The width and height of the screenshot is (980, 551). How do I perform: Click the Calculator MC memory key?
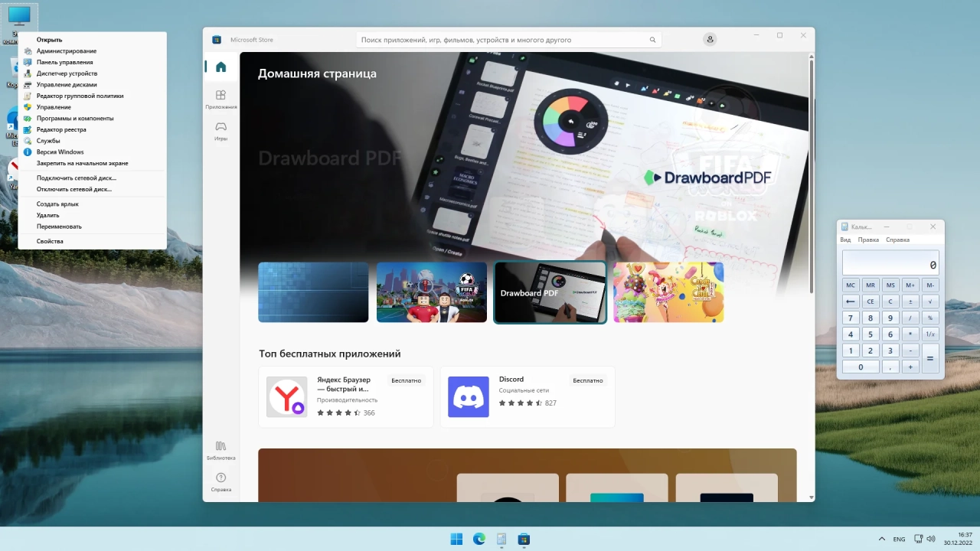point(851,285)
